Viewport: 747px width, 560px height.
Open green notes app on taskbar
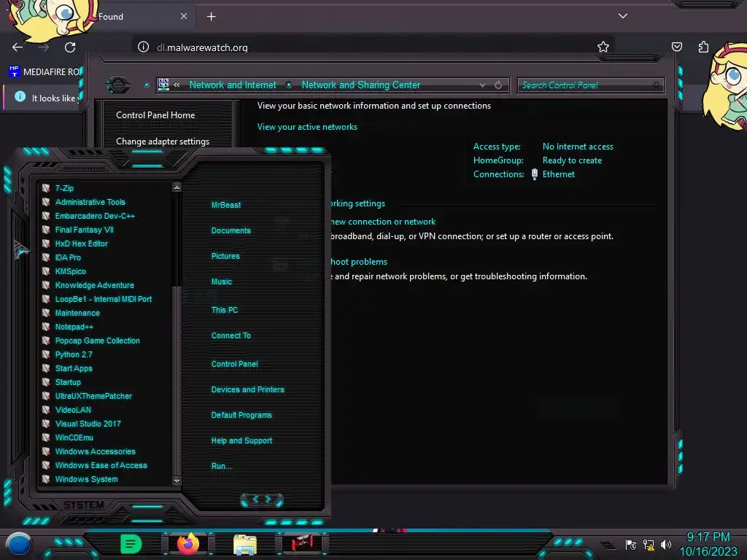131,544
